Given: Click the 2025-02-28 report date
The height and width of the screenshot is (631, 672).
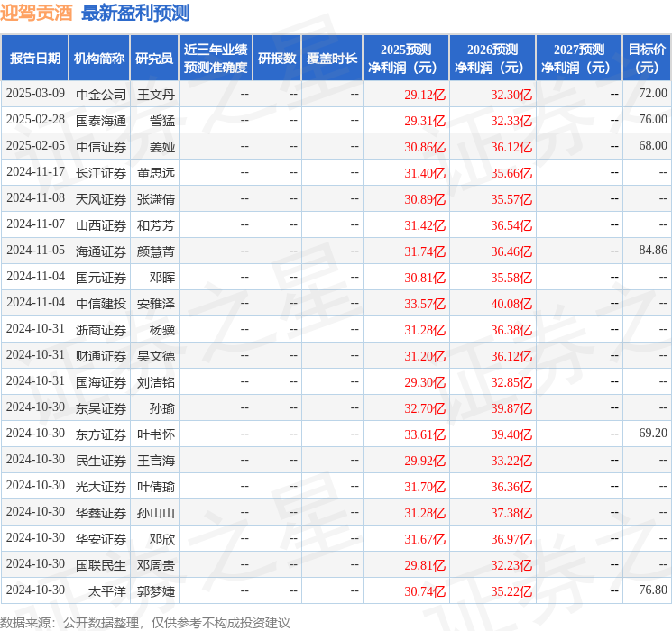Looking at the screenshot, I should tap(35, 119).
